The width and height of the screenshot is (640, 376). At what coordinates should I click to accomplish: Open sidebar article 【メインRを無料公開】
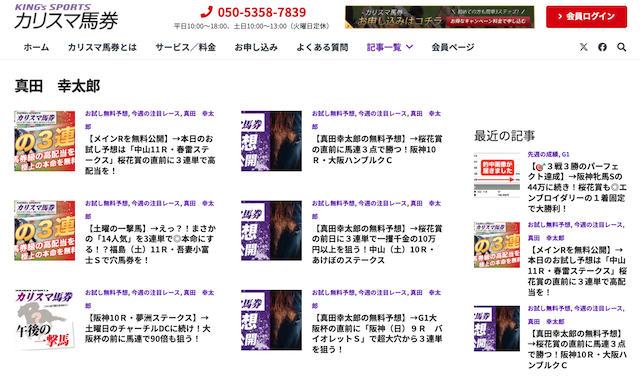tap(577, 271)
